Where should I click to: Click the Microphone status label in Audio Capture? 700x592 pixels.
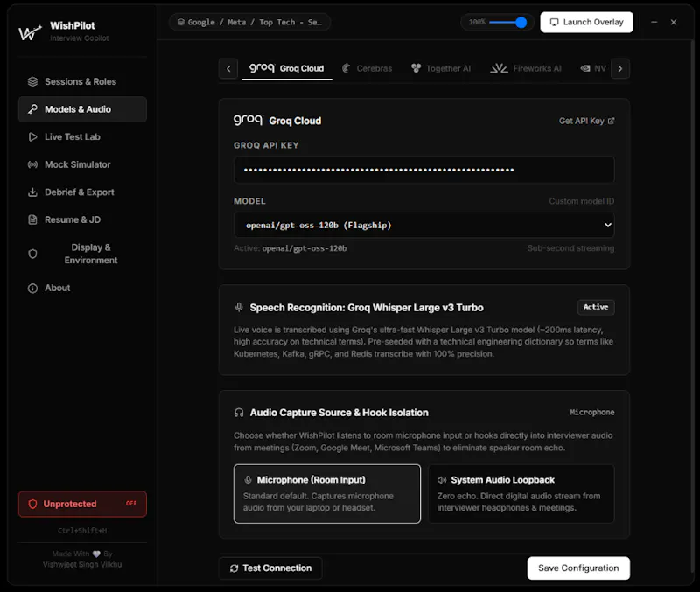tap(592, 413)
